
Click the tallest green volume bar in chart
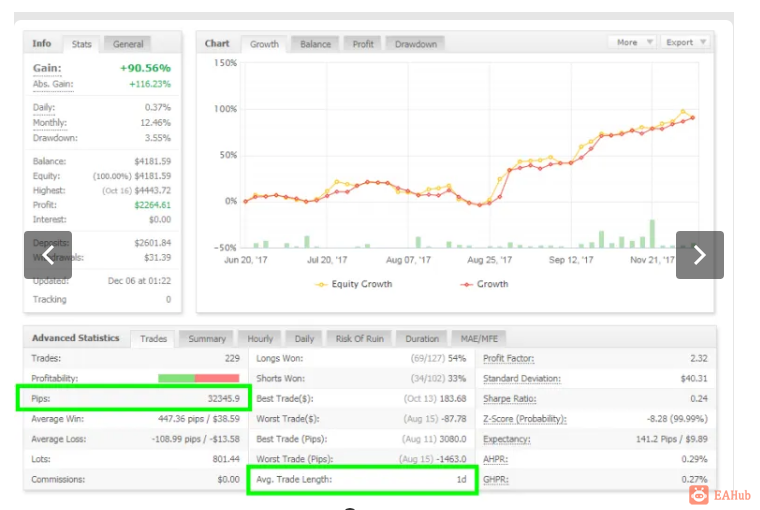pyautogui.click(x=652, y=234)
